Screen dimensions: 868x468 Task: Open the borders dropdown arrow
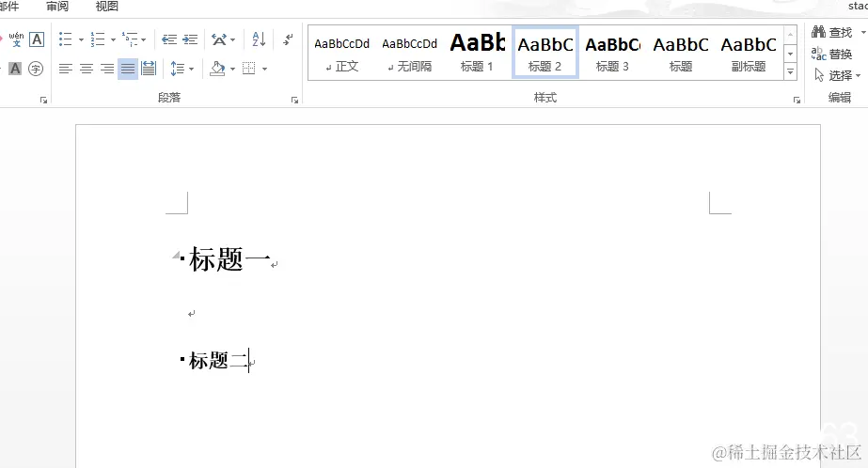[x=264, y=70]
